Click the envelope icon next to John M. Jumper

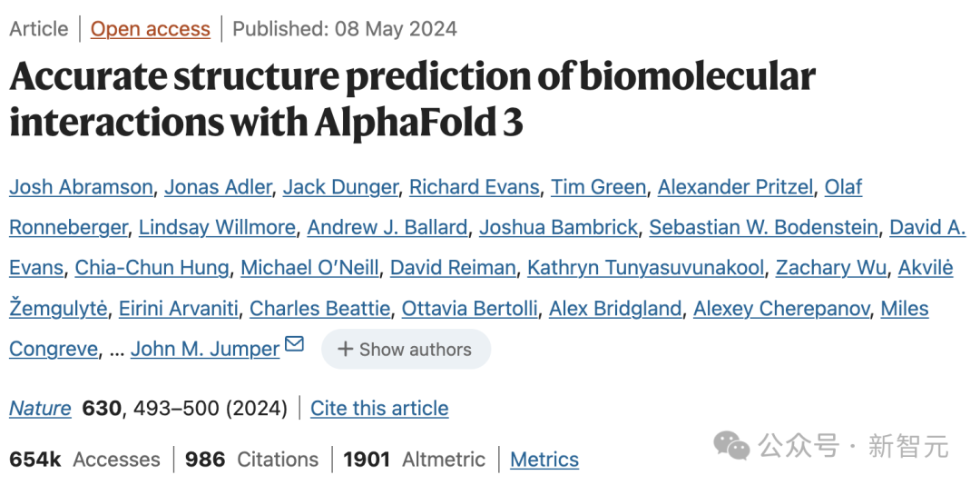point(294,343)
